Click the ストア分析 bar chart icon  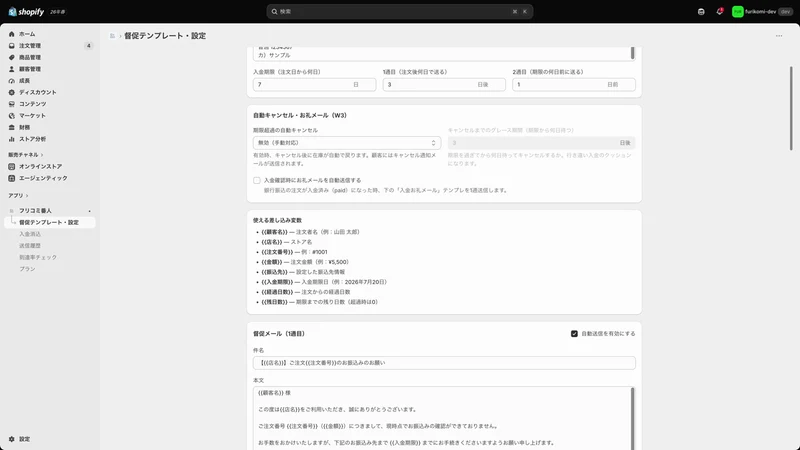12,139
